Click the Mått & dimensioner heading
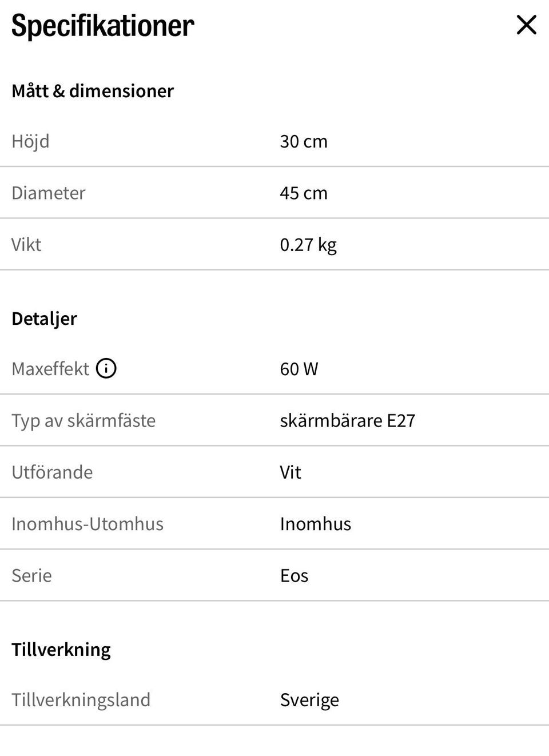 coord(93,91)
